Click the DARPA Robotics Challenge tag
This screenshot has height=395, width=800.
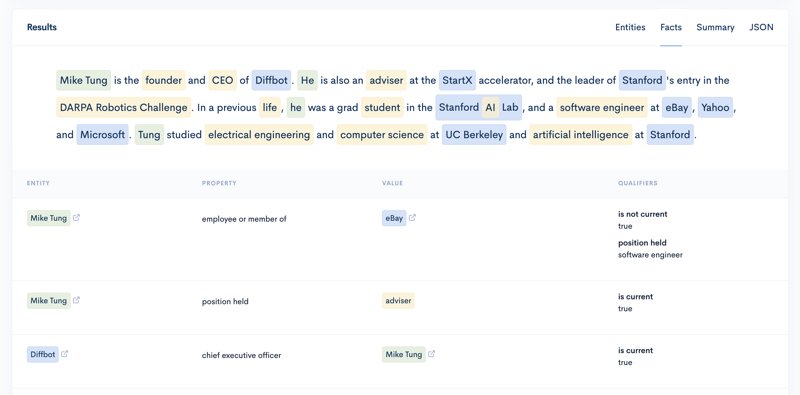pos(123,108)
